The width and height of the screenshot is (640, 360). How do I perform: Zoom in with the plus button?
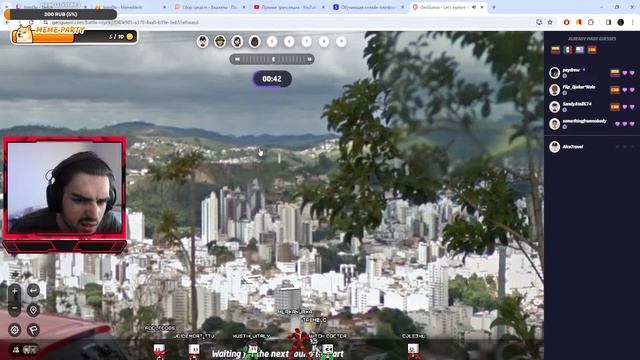point(15,291)
